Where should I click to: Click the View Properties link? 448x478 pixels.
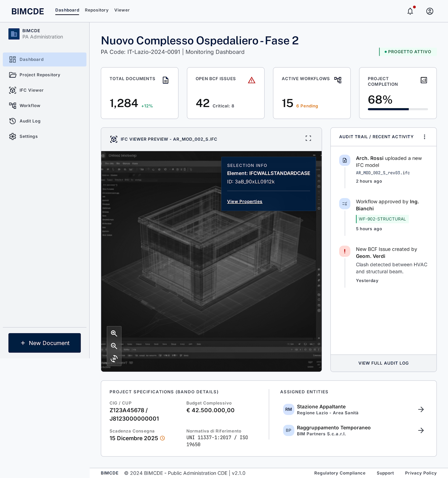[x=244, y=201]
